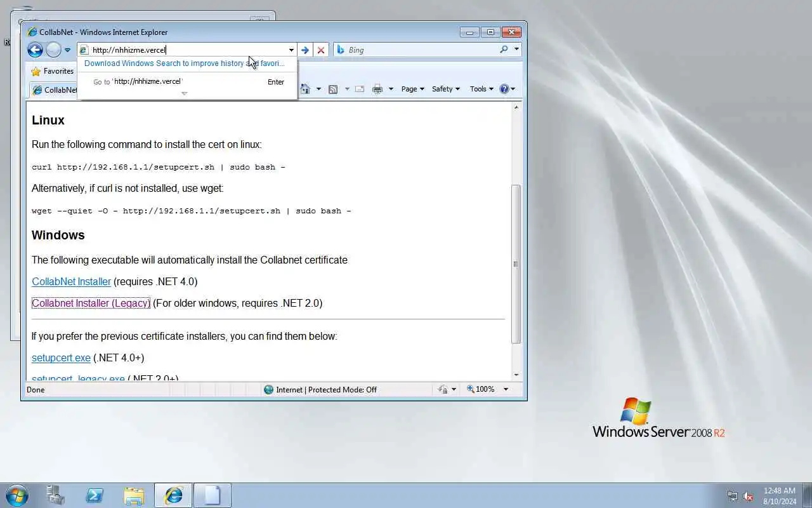Image resolution: width=812 pixels, height=508 pixels.
Task: Open the Print dropdown arrow
Action: [391, 89]
